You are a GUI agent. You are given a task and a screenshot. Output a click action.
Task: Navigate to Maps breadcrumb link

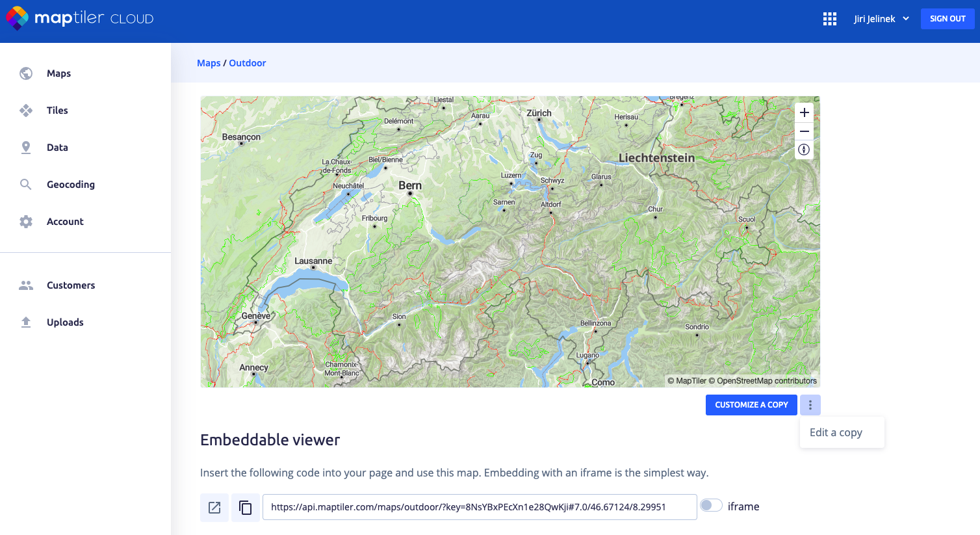[209, 63]
